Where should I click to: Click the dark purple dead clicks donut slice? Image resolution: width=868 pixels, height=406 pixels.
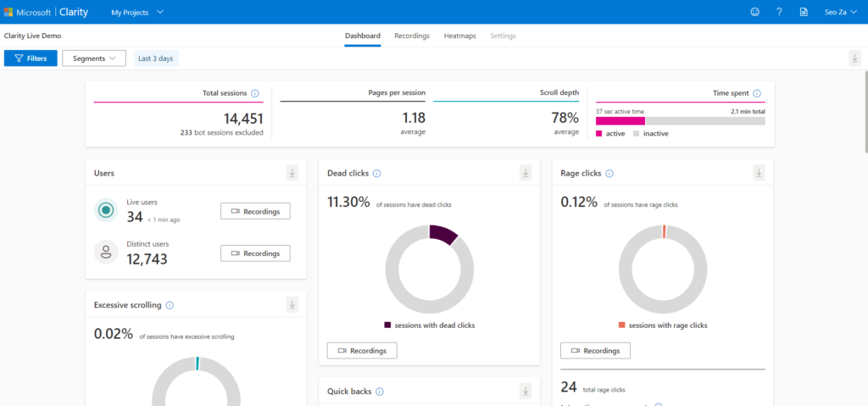point(443,233)
